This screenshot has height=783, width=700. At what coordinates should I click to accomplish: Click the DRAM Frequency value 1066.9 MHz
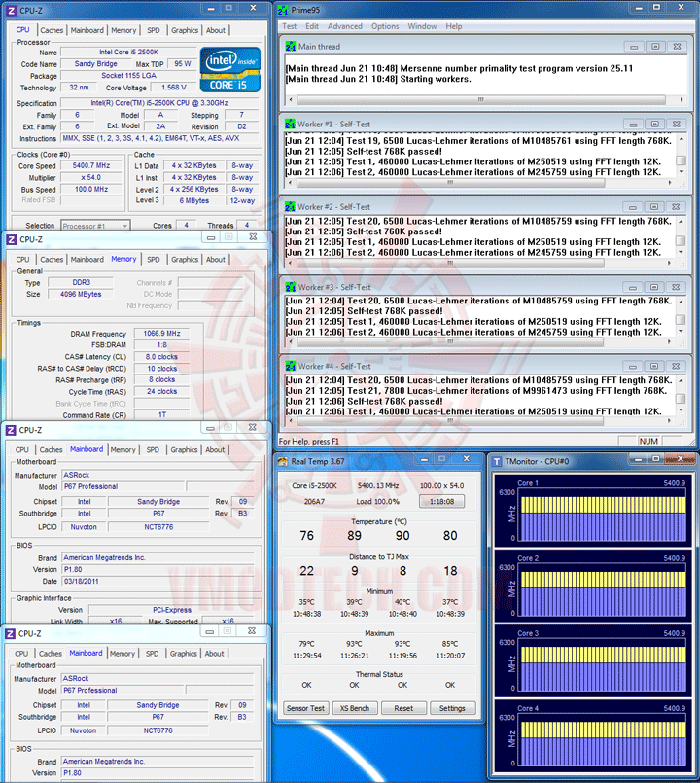pos(162,334)
